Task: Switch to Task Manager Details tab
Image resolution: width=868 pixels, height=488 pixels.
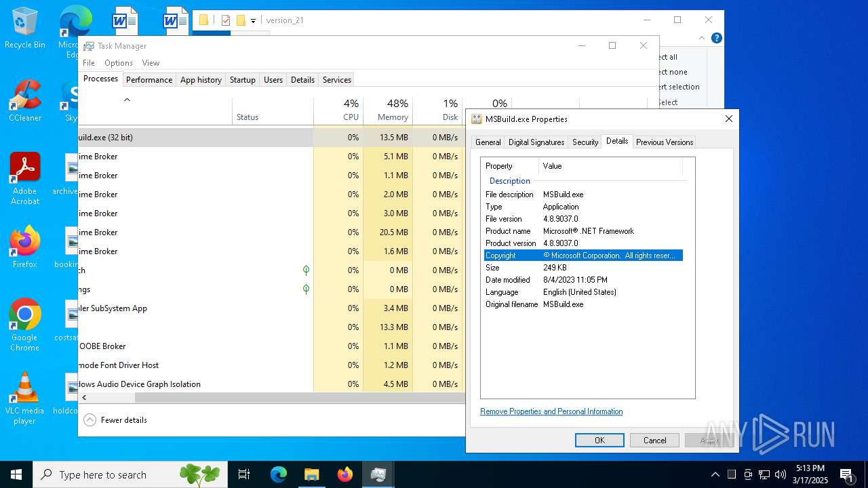Action: (x=302, y=80)
